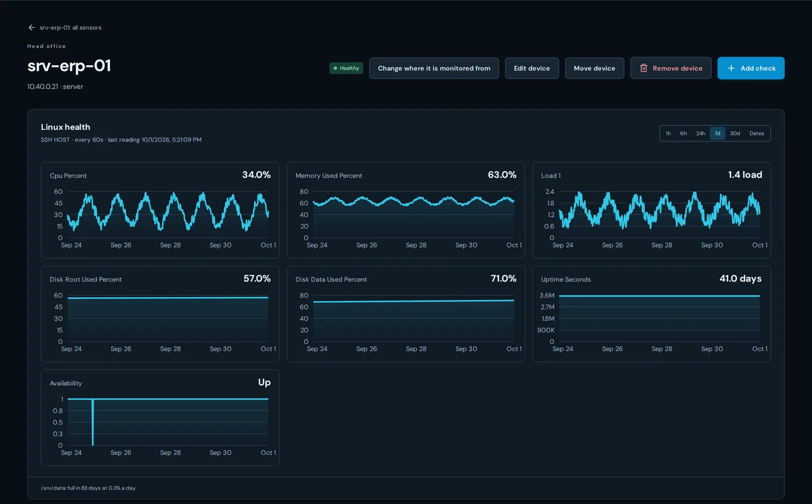Open the Dates custom range option
This screenshot has height=504, width=812.
pos(757,133)
